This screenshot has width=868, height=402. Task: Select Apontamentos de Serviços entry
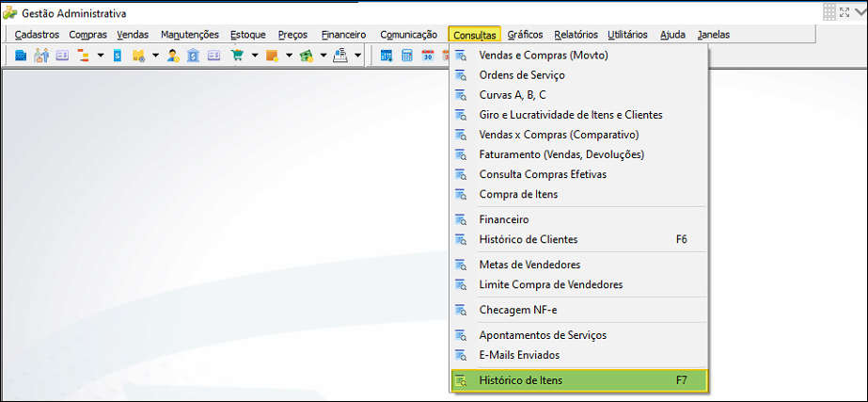579,335
